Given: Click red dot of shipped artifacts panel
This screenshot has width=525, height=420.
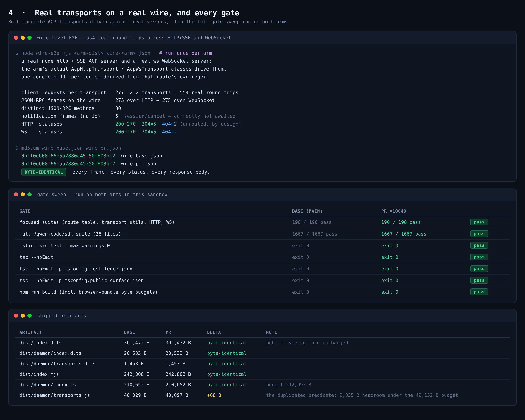Looking at the screenshot, I should [16, 316].
